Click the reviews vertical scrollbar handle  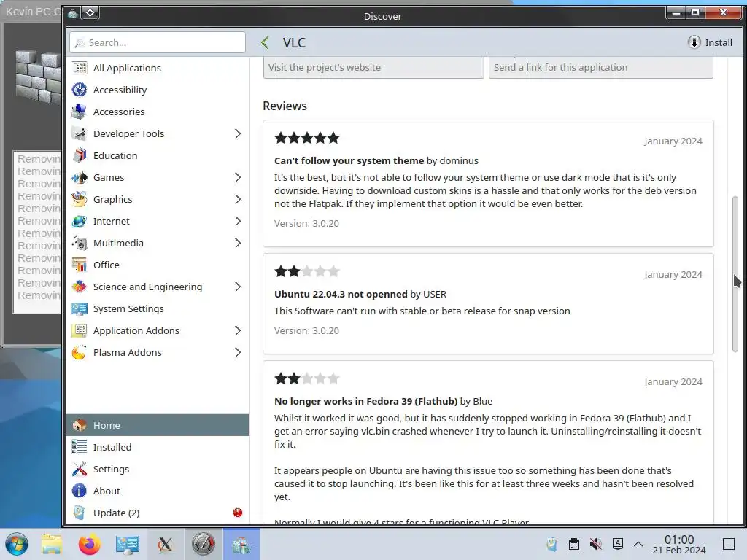click(735, 274)
